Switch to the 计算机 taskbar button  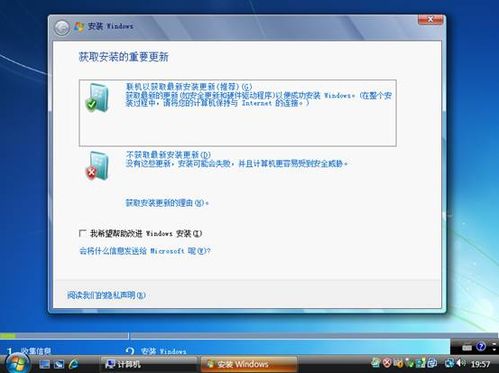click(x=148, y=364)
